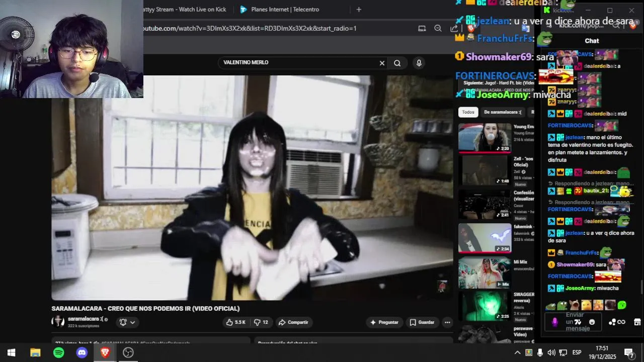The height and width of the screenshot is (362, 644).
Task: Open the Compartir share dialog
Action: (x=293, y=322)
